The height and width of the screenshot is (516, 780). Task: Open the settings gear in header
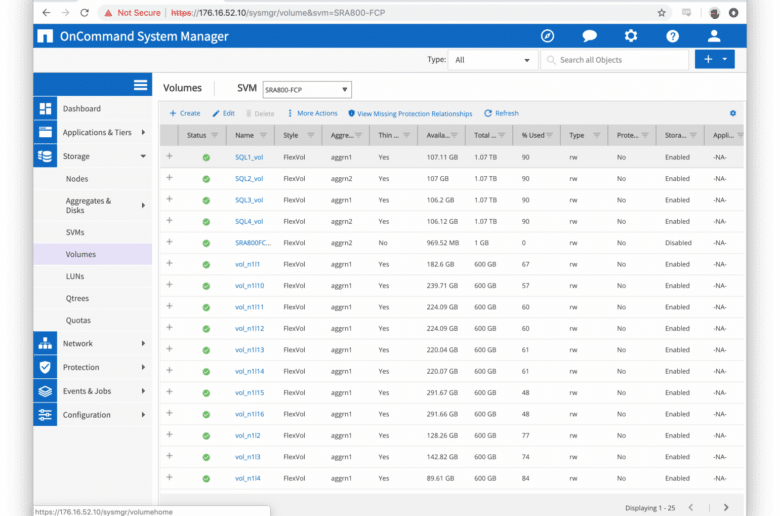pyautogui.click(x=631, y=36)
